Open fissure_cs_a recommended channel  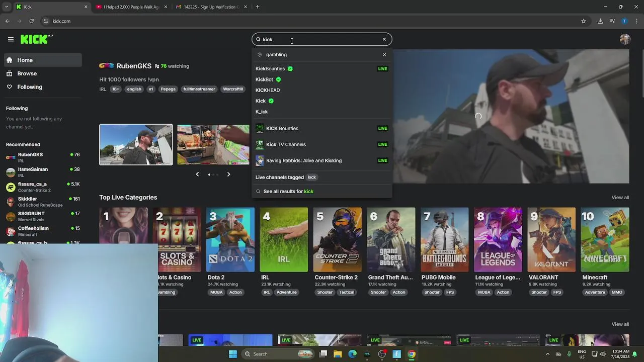click(x=43, y=187)
